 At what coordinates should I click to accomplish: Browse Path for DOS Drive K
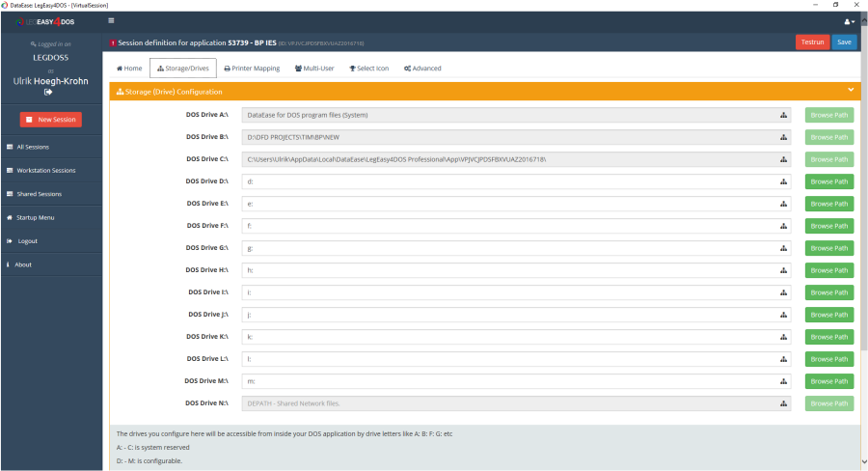click(x=829, y=337)
